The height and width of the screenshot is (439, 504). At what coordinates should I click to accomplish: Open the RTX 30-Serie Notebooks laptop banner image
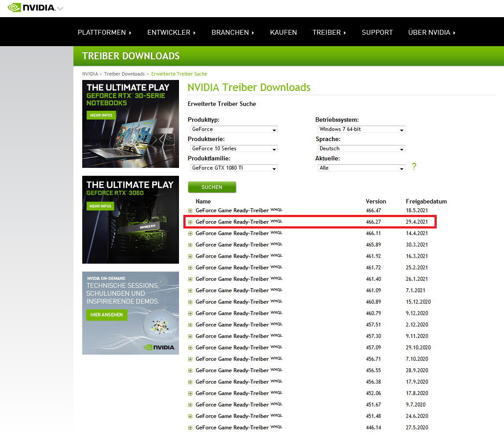(x=131, y=124)
